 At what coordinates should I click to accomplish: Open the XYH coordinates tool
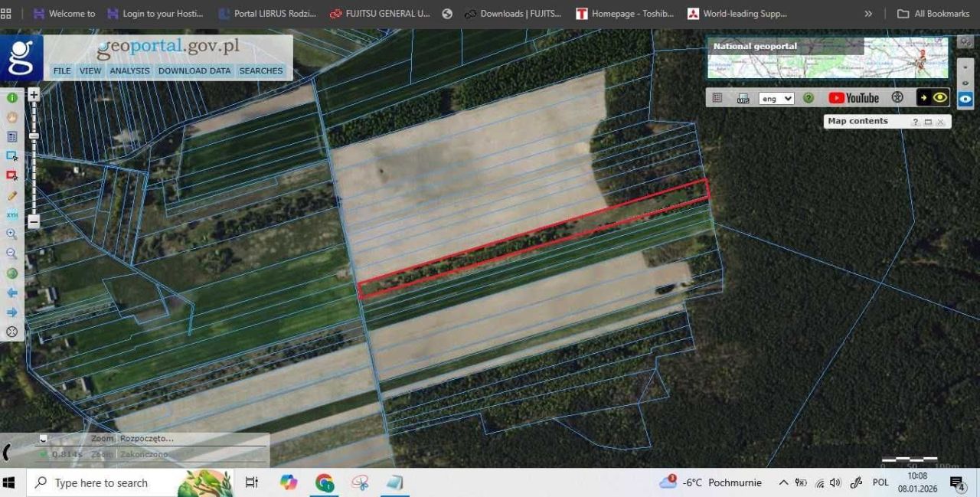(11, 215)
